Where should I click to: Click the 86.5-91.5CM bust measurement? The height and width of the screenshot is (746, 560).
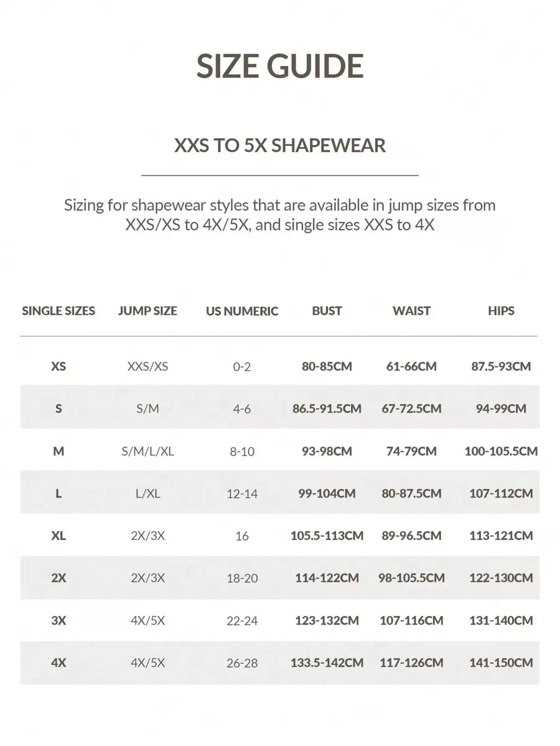click(327, 408)
